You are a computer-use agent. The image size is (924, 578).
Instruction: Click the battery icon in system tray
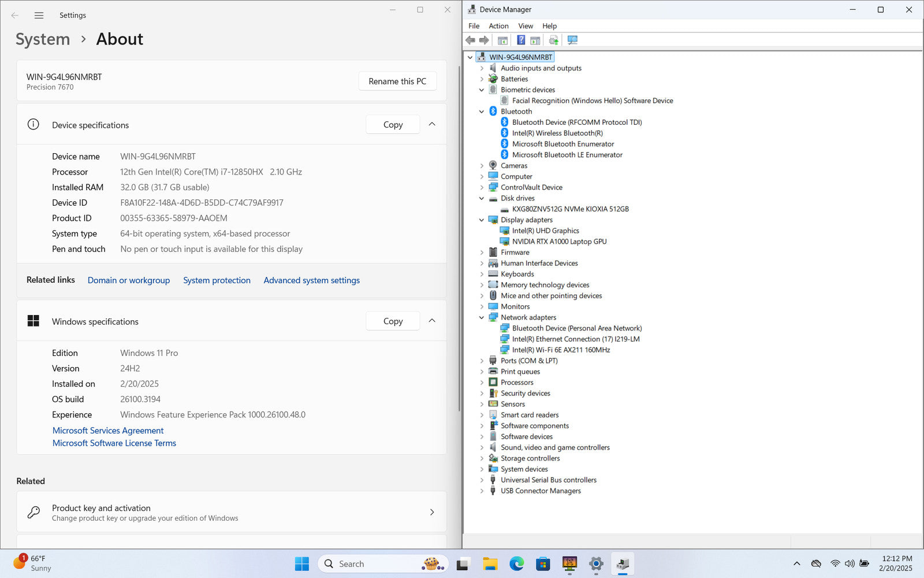pos(865,564)
